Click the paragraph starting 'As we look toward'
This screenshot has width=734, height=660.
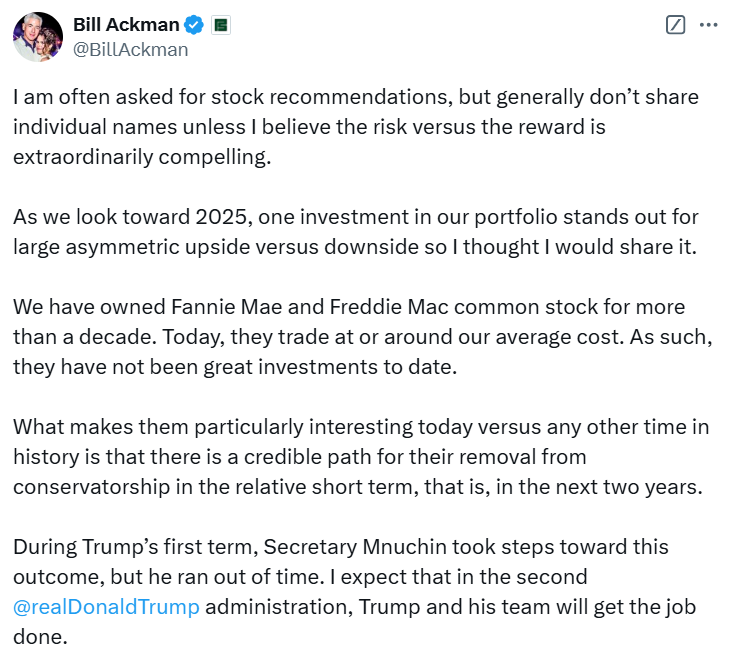pyautogui.click(x=355, y=231)
